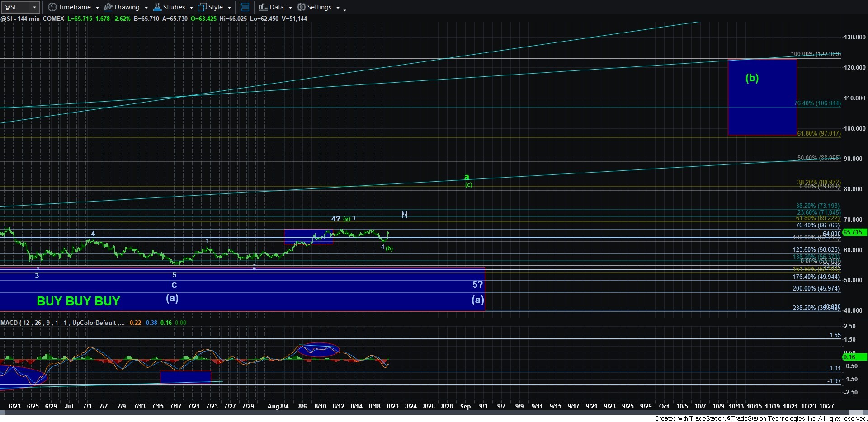This screenshot has width=868, height=422.
Task: Click the Style icon
Action: [203, 7]
